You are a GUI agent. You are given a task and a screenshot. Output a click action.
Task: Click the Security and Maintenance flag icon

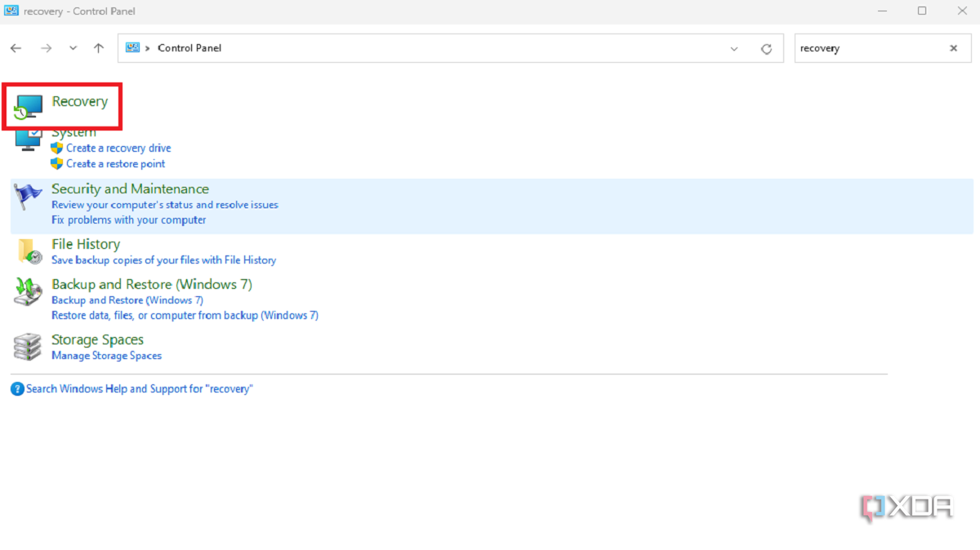click(x=29, y=196)
